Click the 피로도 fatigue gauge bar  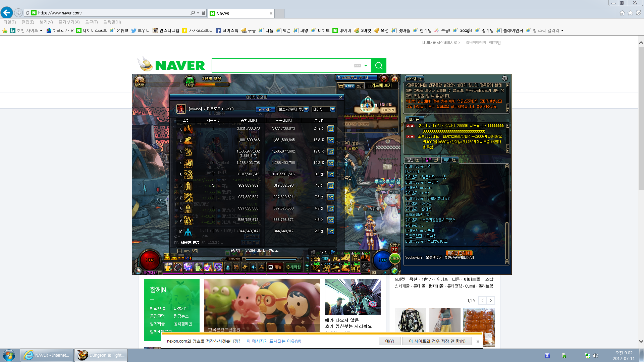click(x=271, y=259)
